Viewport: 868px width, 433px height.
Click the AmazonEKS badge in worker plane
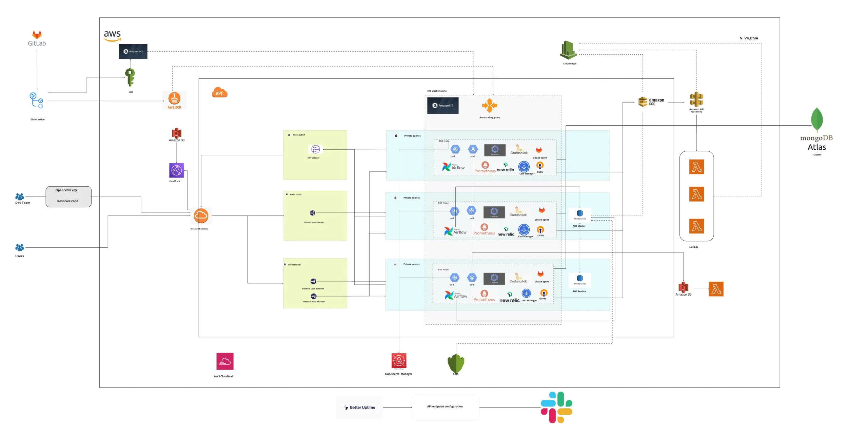pyautogui.click(x=443, y=106)
